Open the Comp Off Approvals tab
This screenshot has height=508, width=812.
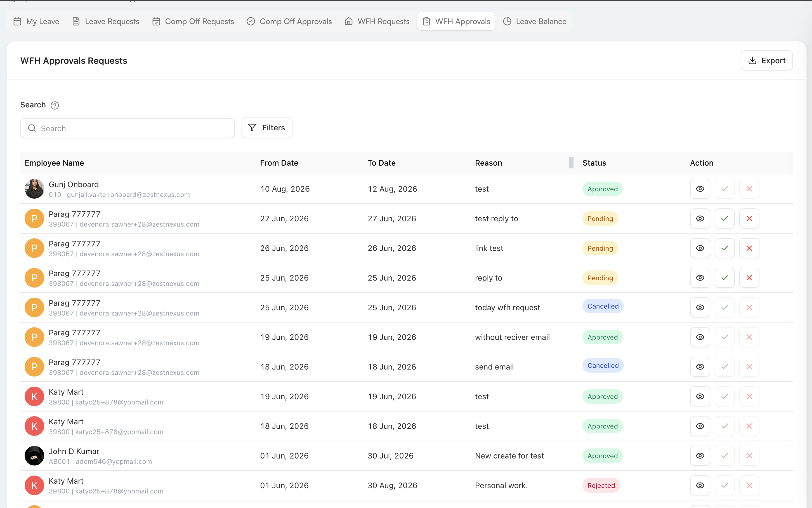[289, 22]
